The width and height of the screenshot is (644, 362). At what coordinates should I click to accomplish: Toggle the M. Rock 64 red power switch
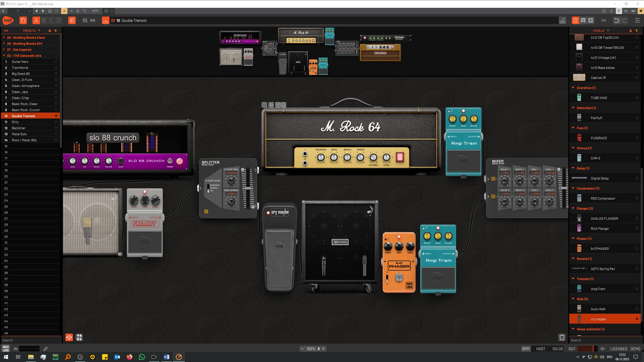point(400,157)
